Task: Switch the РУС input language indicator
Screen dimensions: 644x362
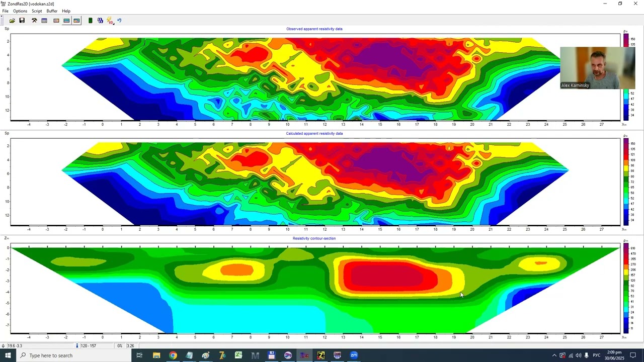Action: 597,355
